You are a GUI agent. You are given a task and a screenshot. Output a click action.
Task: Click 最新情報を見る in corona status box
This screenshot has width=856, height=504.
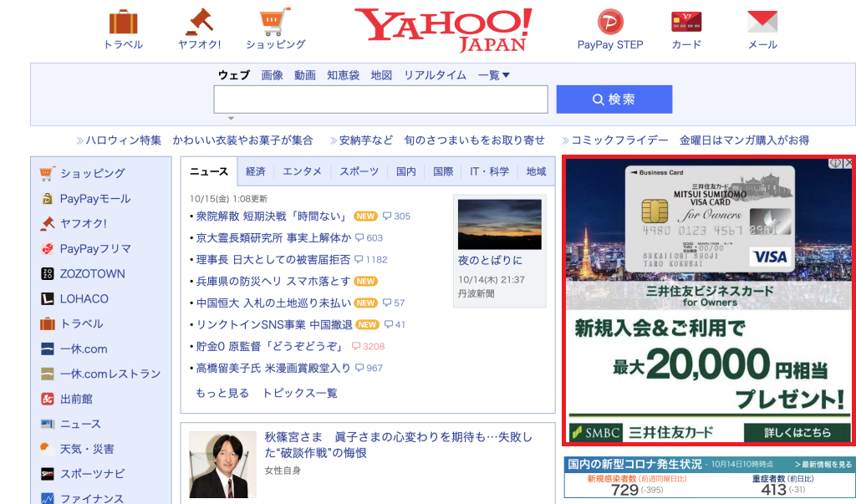click(x=823, y=465)
